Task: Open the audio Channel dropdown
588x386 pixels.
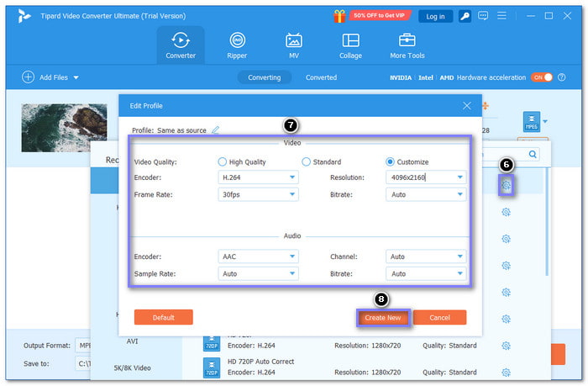Action: click(x=426, y=256)
